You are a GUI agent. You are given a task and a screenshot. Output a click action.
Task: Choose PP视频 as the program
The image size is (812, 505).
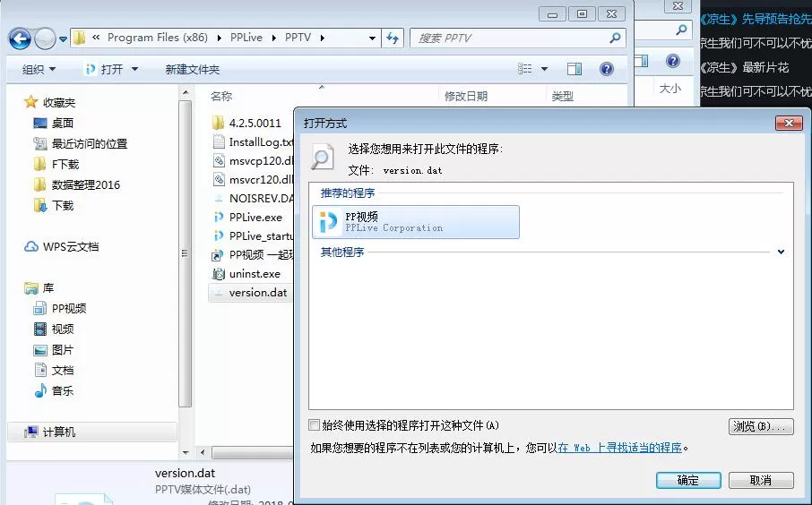(415, 222)
